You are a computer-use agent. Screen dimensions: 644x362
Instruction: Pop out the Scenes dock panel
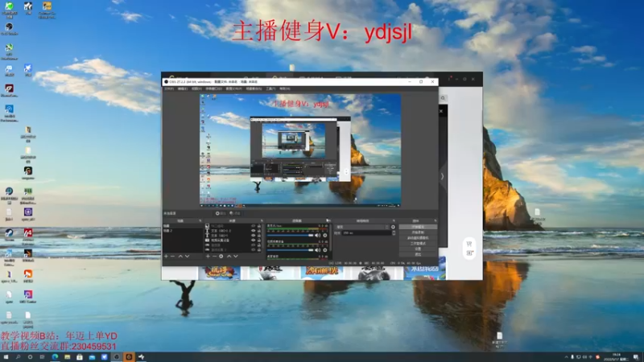200,220
